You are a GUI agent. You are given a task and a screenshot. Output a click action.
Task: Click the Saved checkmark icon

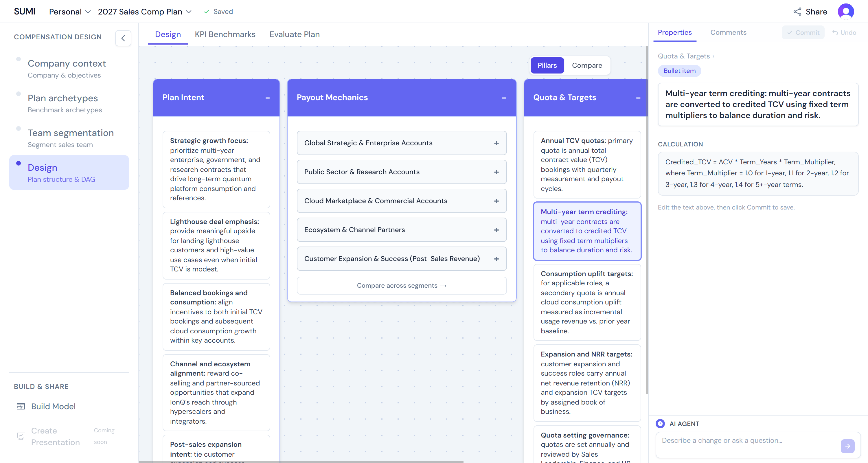pos(207,12)
